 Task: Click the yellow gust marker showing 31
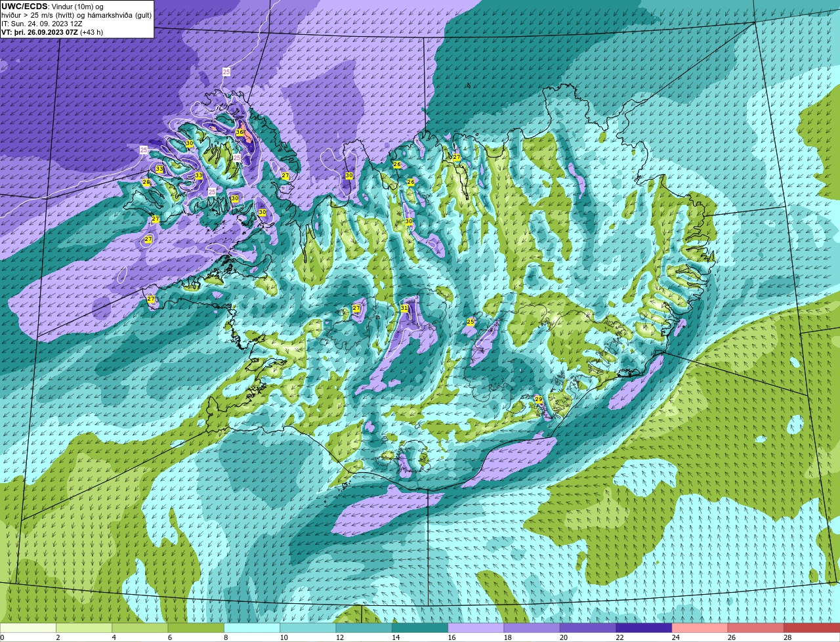(x=404, y=308)
